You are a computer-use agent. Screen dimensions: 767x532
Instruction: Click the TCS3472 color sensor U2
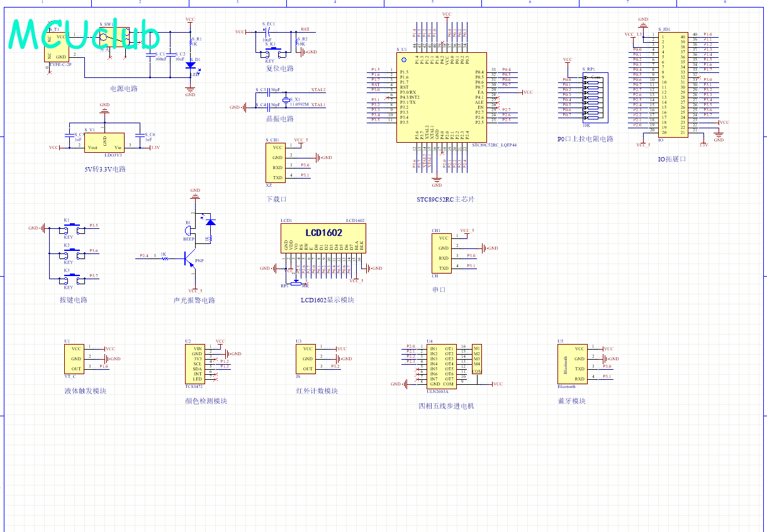pyautogui.click(x=197, y=363)
